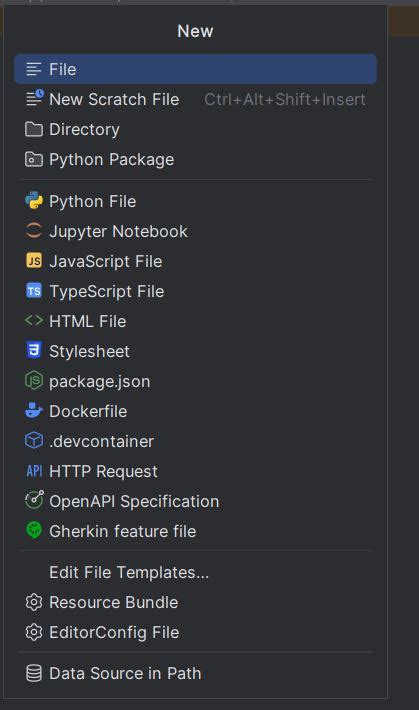Choose the Stylesheet entry

195,351
